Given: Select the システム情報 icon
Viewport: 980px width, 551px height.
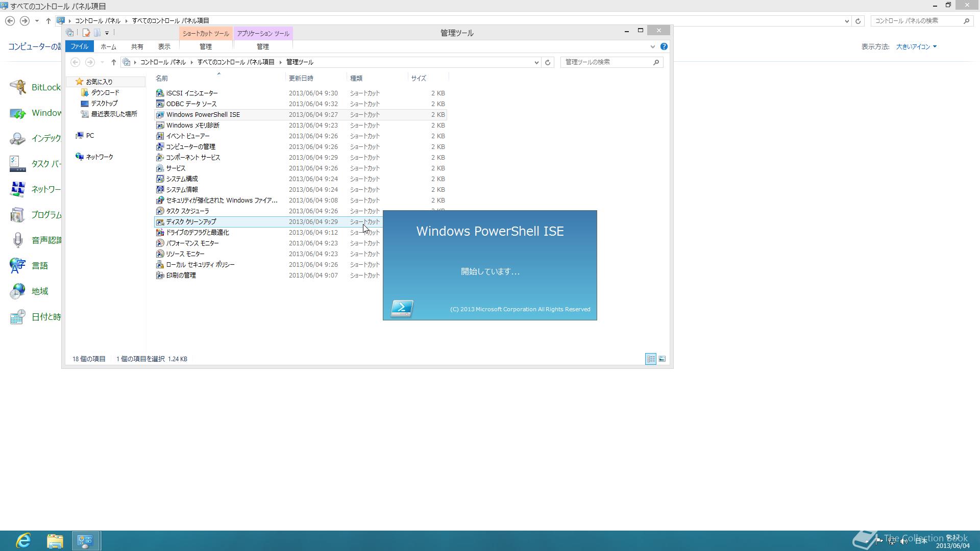Looking at the screenshot, I should pyautogui.click(x=160, y=190).
